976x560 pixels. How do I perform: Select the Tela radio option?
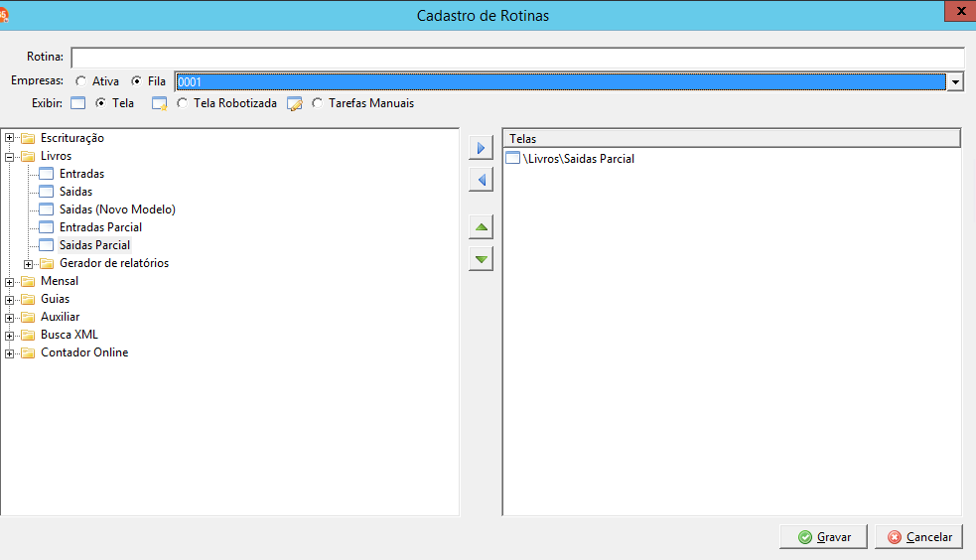pyautogui.click(x=100, y=103)
